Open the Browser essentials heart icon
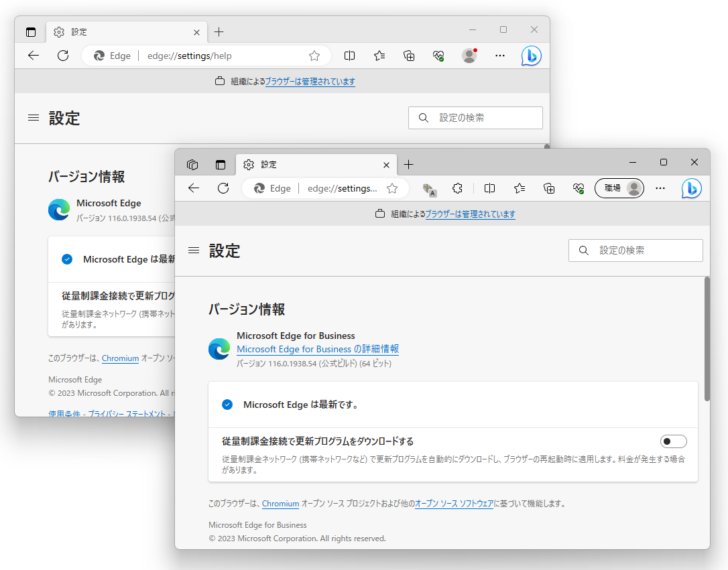Screen dimensions: 728x570 (x=579, y=188)
